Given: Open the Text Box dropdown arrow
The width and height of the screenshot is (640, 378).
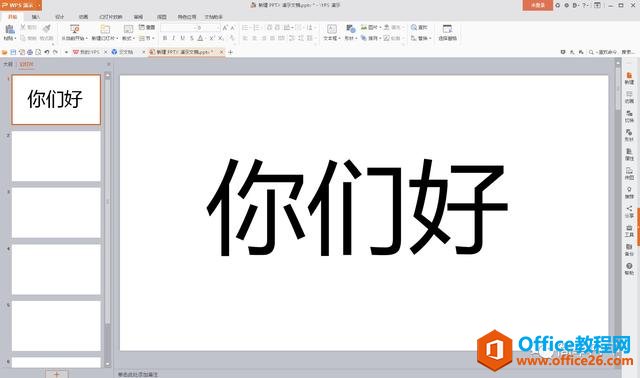Looking at the screenshot, I should [x=339, y=38].
